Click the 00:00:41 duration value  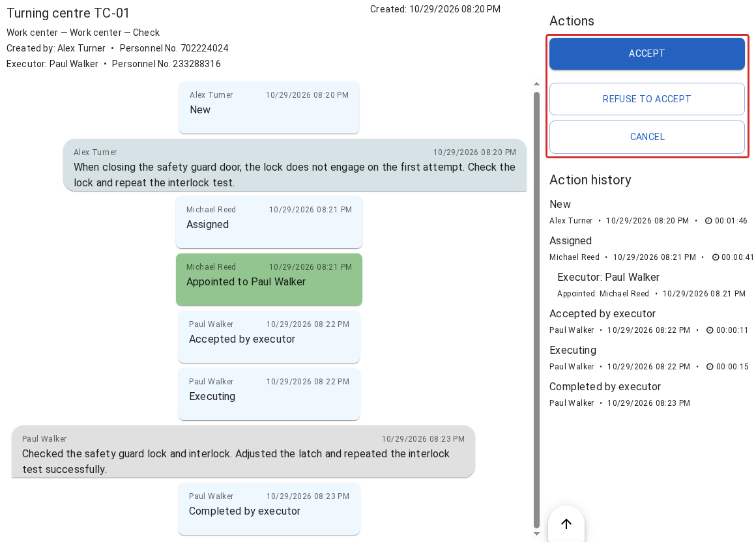click(738, 257)
